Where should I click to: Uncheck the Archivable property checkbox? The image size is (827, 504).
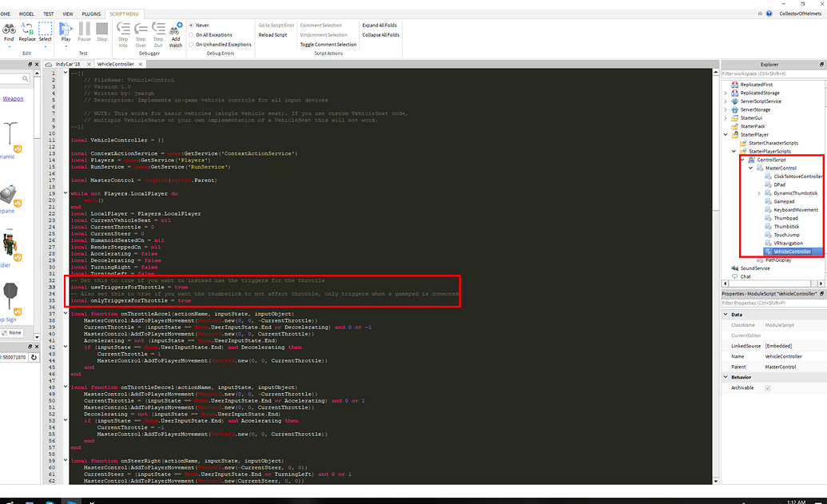(768, 387)
